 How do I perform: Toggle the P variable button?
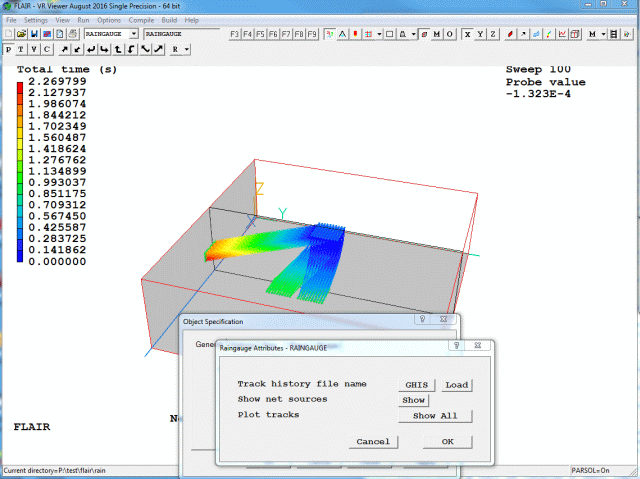click(x=8, y=49)
